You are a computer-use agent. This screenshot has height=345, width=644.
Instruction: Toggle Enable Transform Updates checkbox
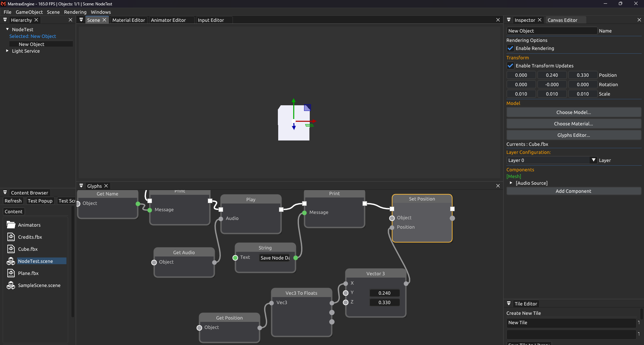point(510,66)
